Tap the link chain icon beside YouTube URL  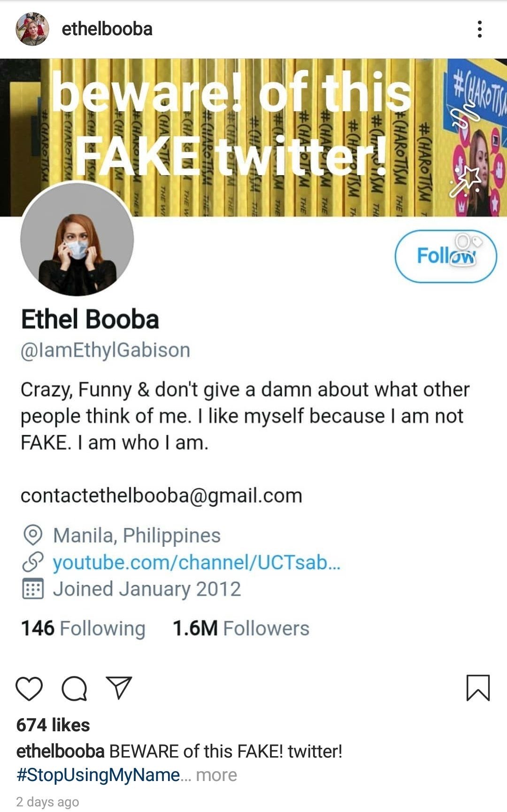pyautogui.click(x=33, y=562)
